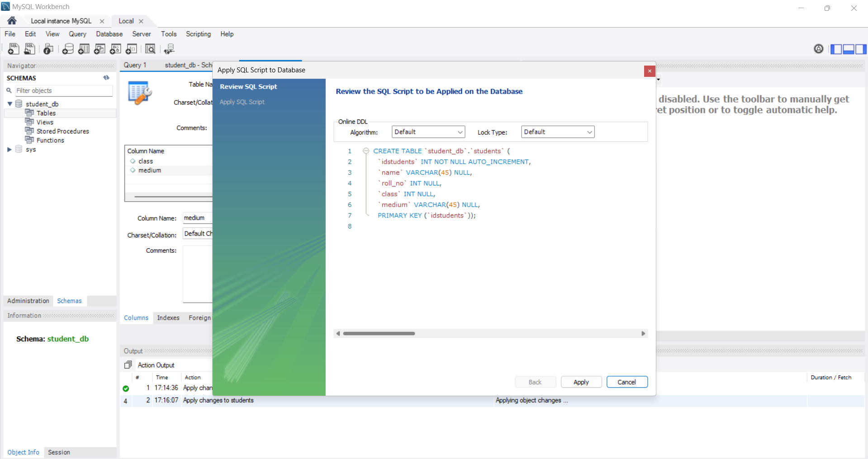Click the Functions folder icon

(29, 140)
